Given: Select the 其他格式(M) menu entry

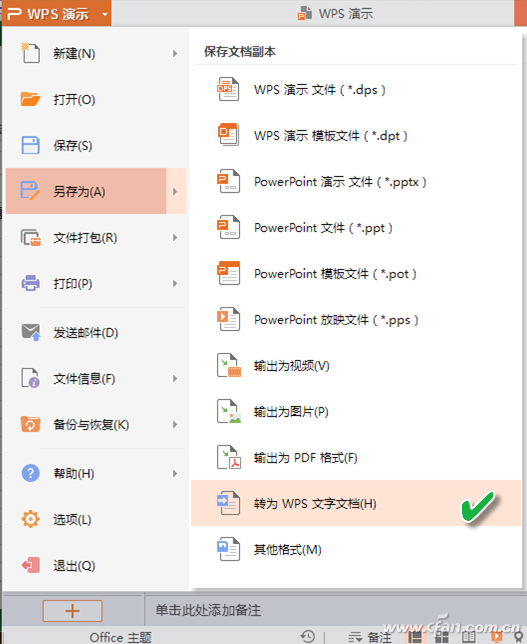Looking at the screenshot, I should pos(356,549).
